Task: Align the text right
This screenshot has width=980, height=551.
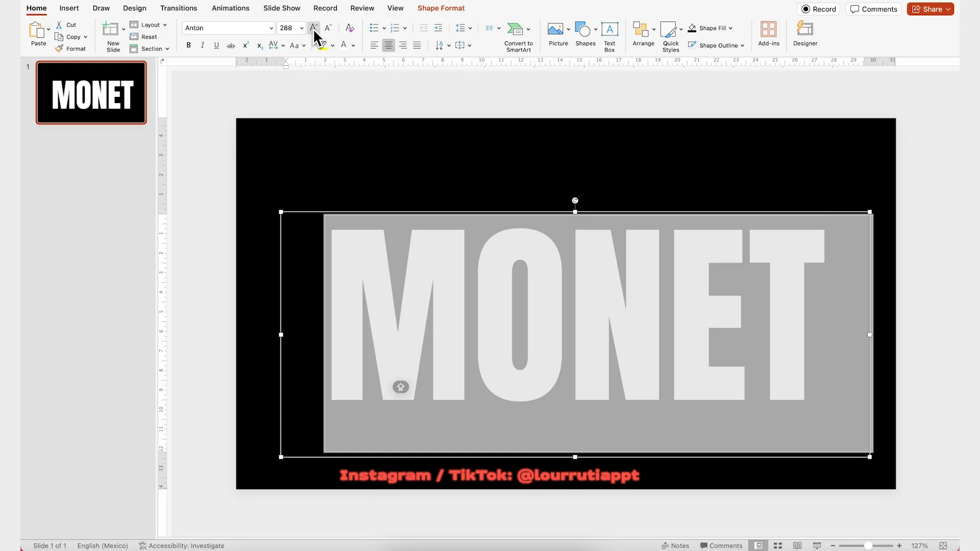Action: (403, 45)
